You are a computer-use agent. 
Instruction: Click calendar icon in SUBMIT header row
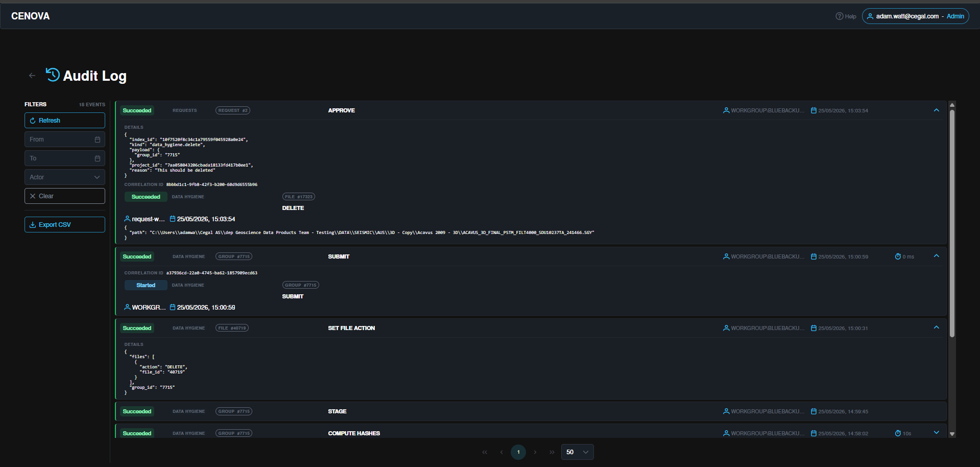[814, 256]
